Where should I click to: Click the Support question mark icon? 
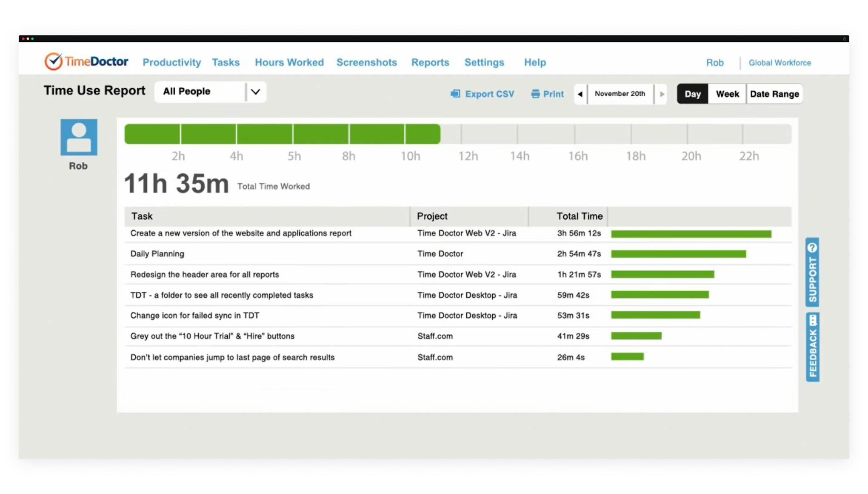(812, 247)
